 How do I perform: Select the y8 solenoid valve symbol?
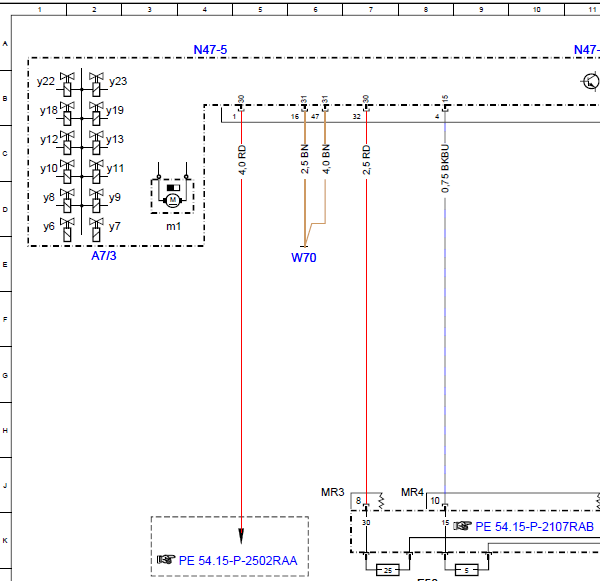[67, 201]
